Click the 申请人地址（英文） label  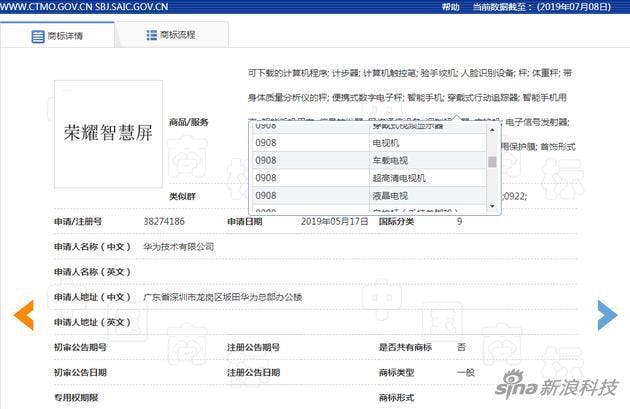(92, 322)
